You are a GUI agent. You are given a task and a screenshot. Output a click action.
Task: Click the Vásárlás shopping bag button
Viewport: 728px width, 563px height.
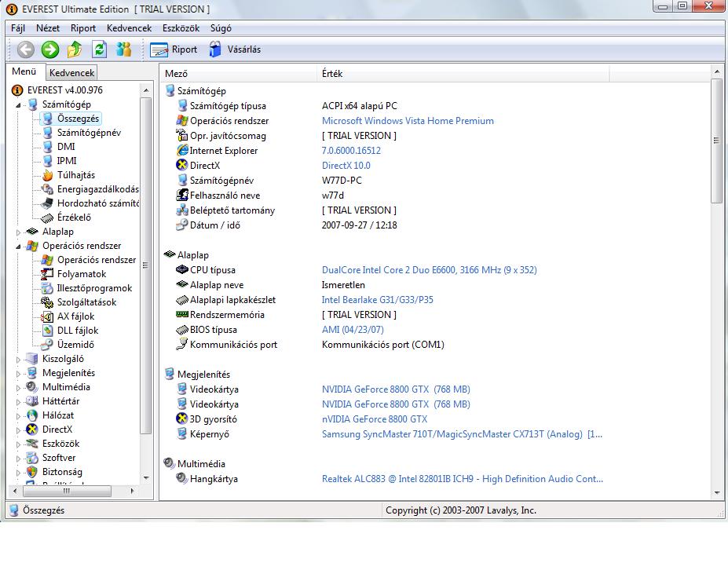point(235,49)
